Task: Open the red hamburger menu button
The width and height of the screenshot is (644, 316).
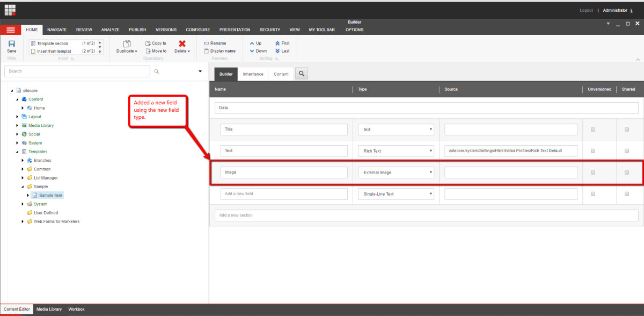Action: point(11,30)
